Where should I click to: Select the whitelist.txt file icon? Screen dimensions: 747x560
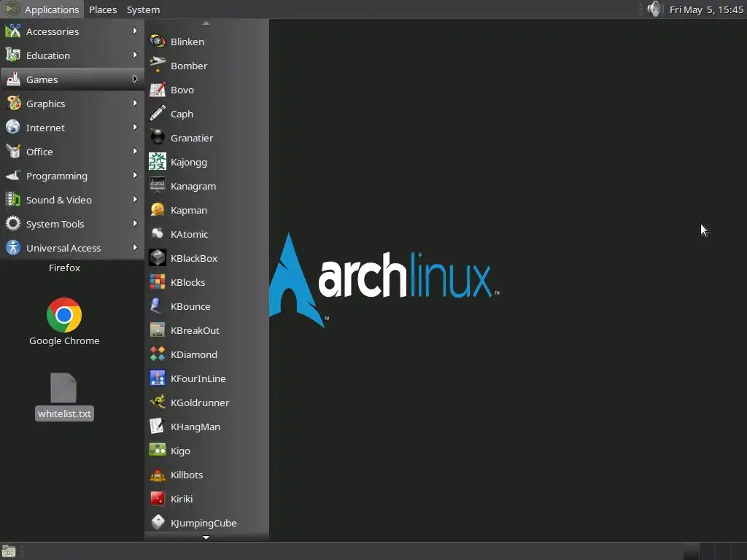point(63,388)
